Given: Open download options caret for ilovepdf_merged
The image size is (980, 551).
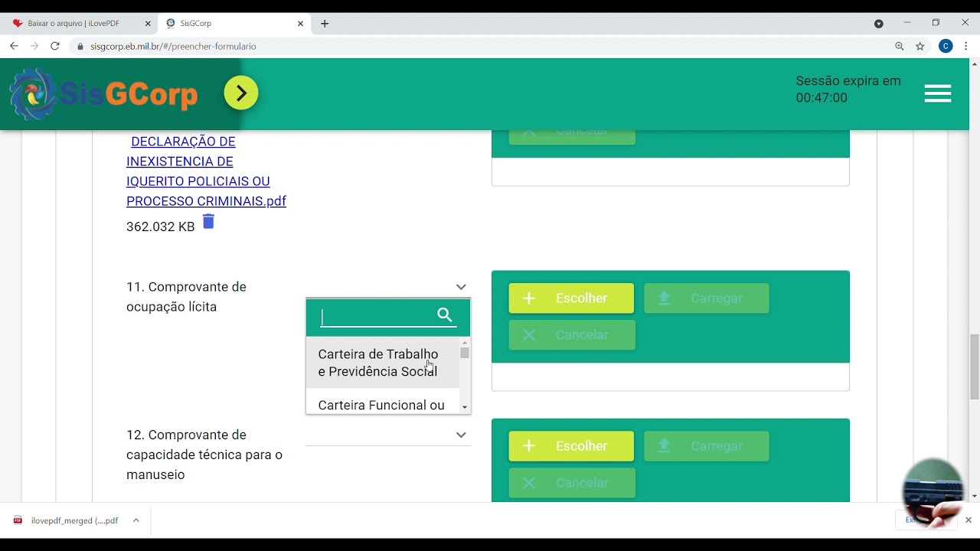Looking at the screenshot, I should [136, 520].
